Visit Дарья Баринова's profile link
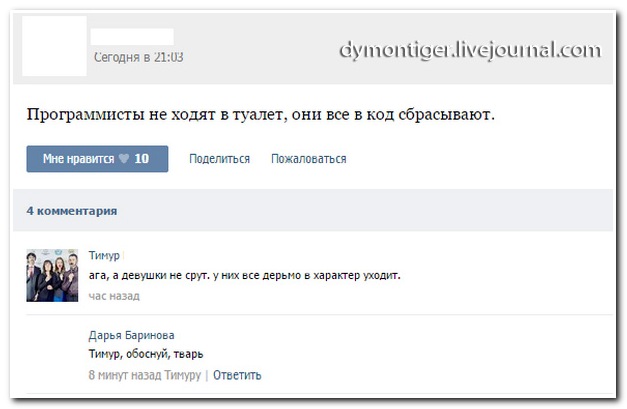 tap(131, 335)
